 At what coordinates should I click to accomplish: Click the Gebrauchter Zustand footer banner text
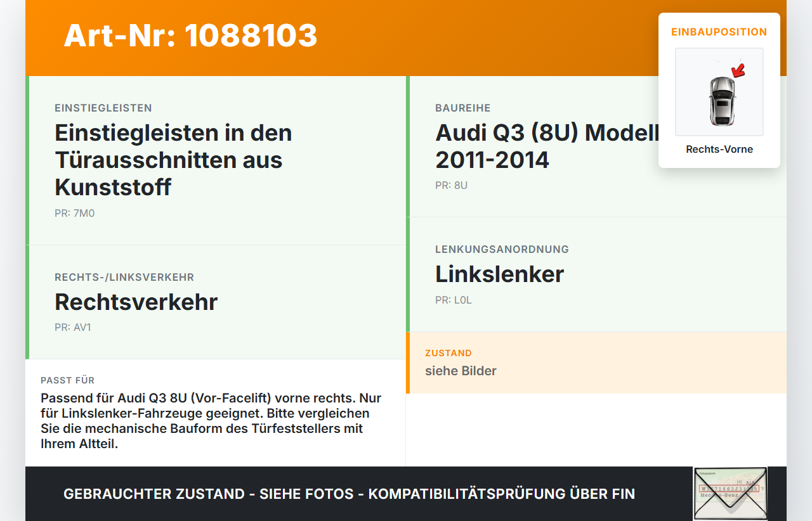tap(349, 494)
